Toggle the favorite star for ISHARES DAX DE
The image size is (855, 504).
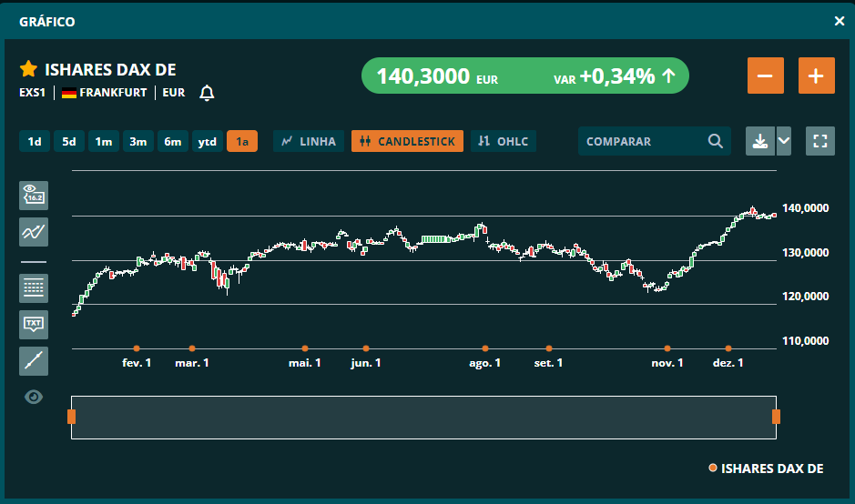point(28,69)
